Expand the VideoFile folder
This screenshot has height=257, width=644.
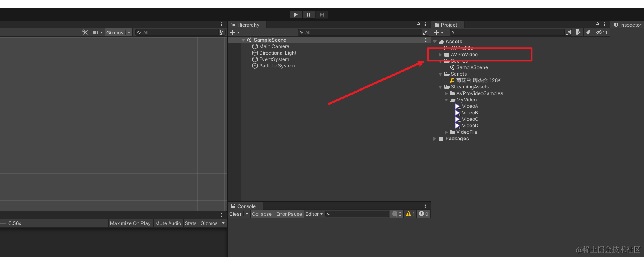pos(446,132)
